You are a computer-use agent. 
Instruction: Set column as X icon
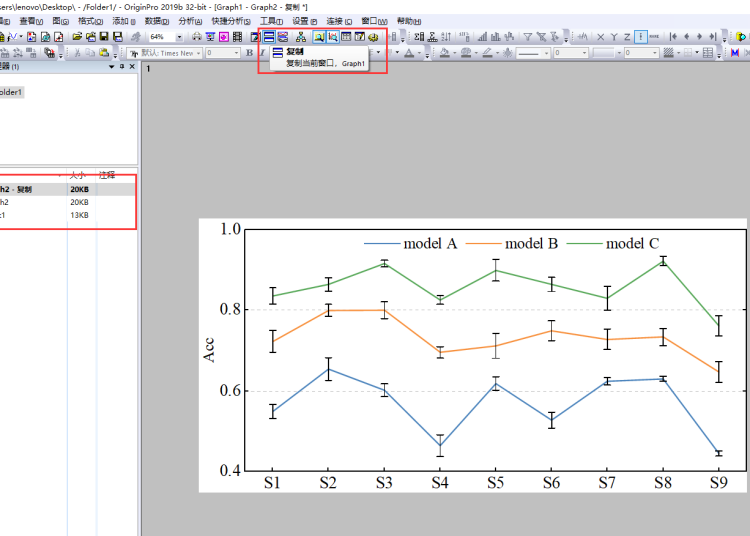[x=601, y=37]
